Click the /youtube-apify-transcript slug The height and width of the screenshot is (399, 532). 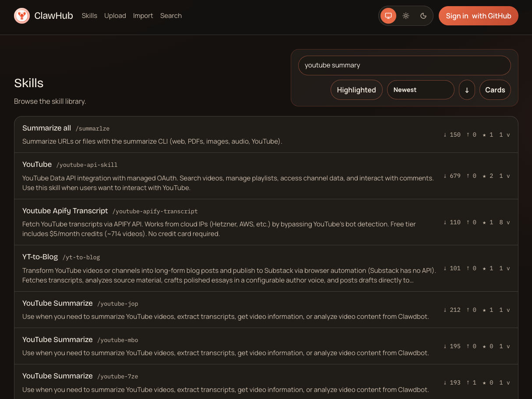point(155,211)
